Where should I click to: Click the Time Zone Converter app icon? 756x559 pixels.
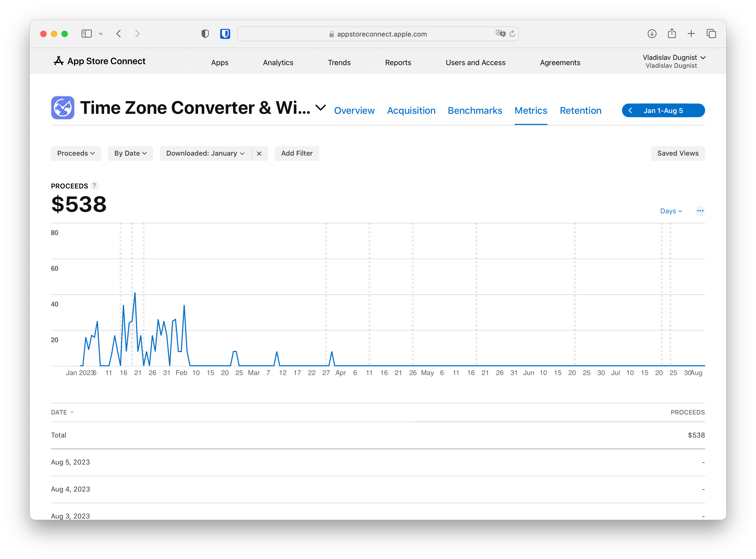(x=63, y=108)
